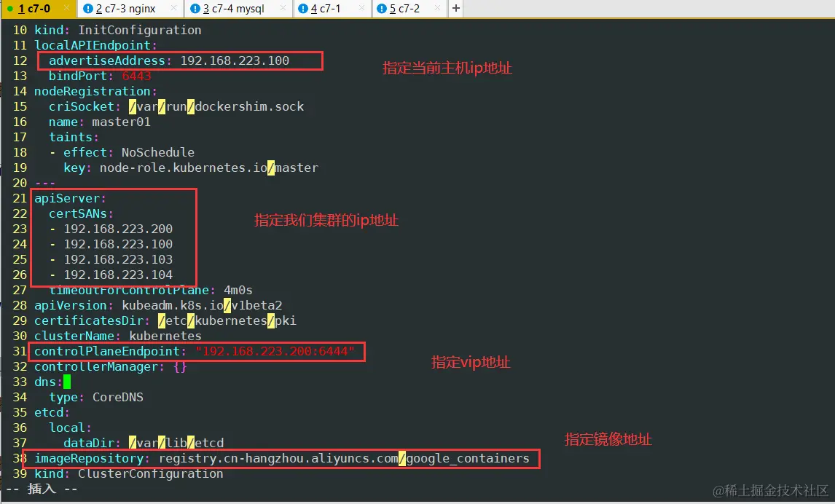835x504 pixels.
Task: Click the "-- 插入 --" vim mode indicator
Action: click(x=42, y=489)
